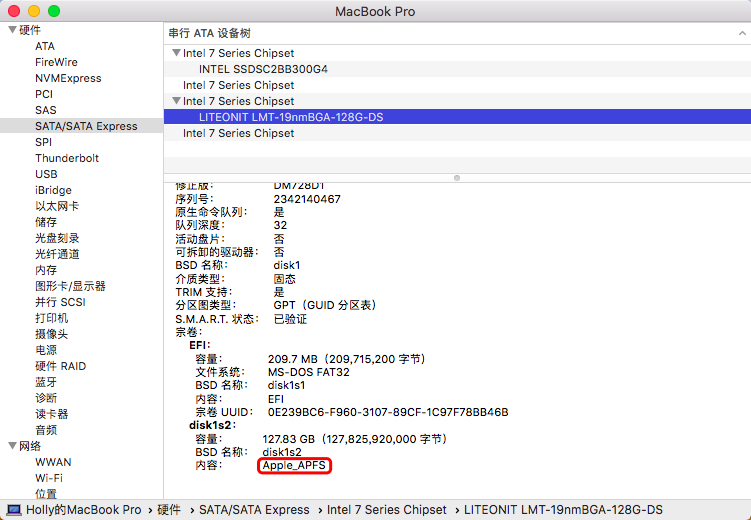Click the laptop icon in the path bar
This screenshot has width=751, height=520.
pyautogui.click(x=13, y=510)
